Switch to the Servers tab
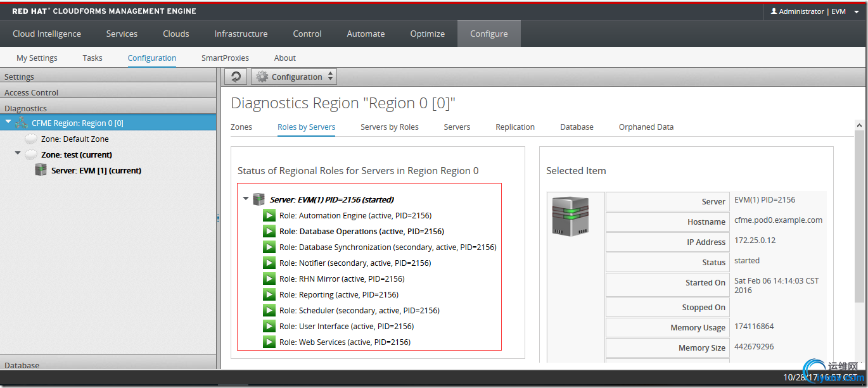 (457, 127)
